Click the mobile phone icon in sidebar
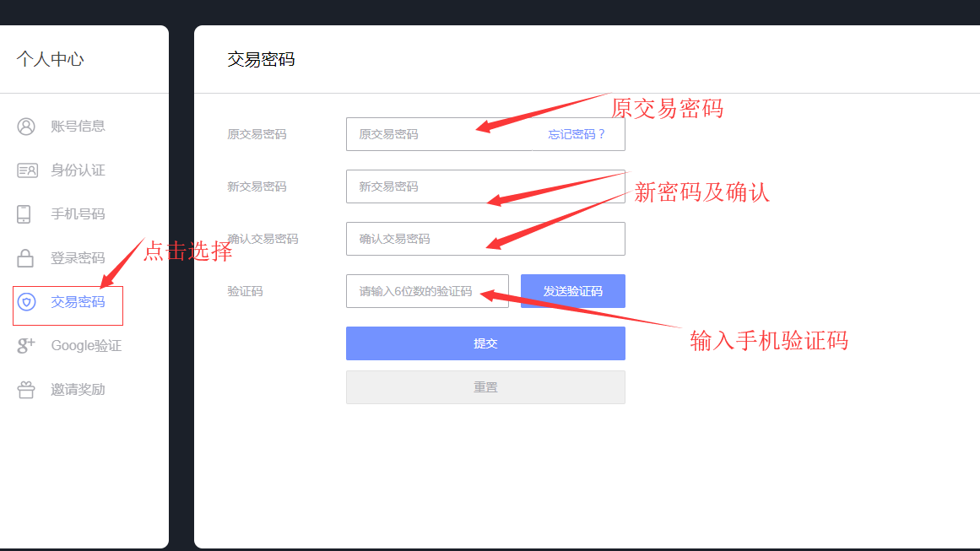980x551 pixels. coord(24,214)
